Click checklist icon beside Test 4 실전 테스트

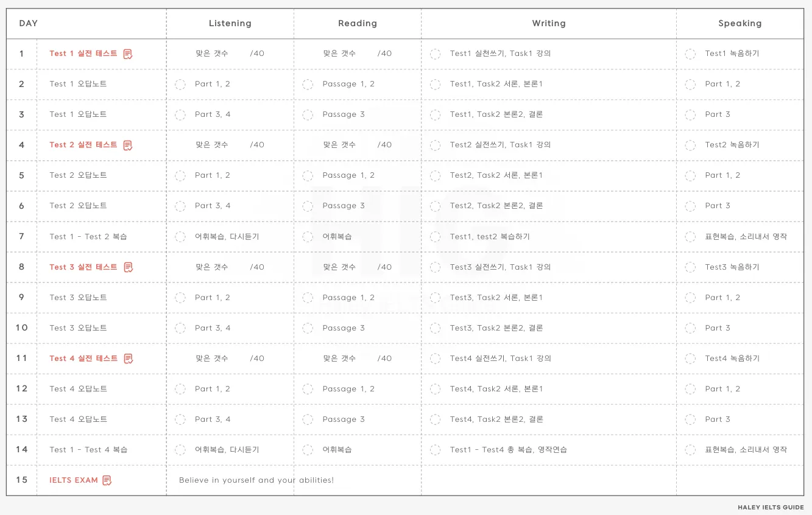click(128, 359)
